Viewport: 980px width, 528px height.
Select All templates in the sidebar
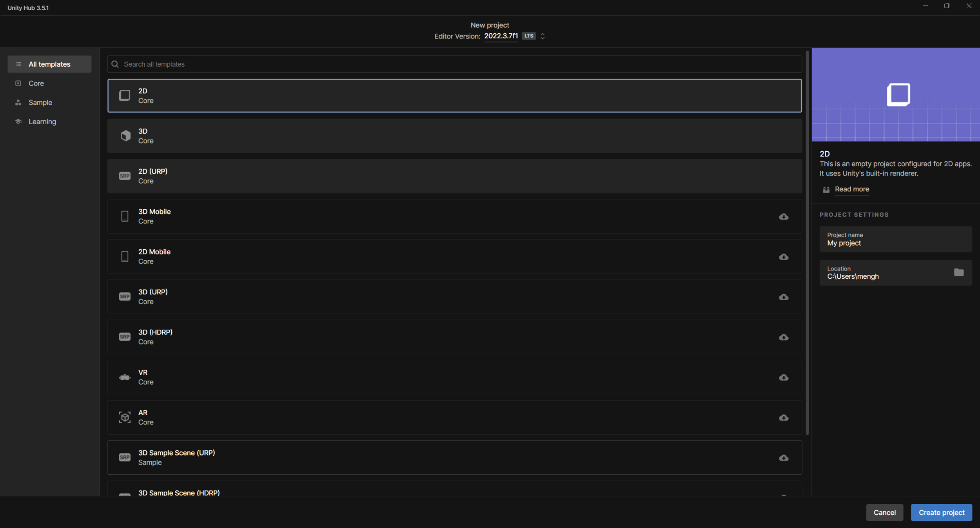tap(49, 64)
